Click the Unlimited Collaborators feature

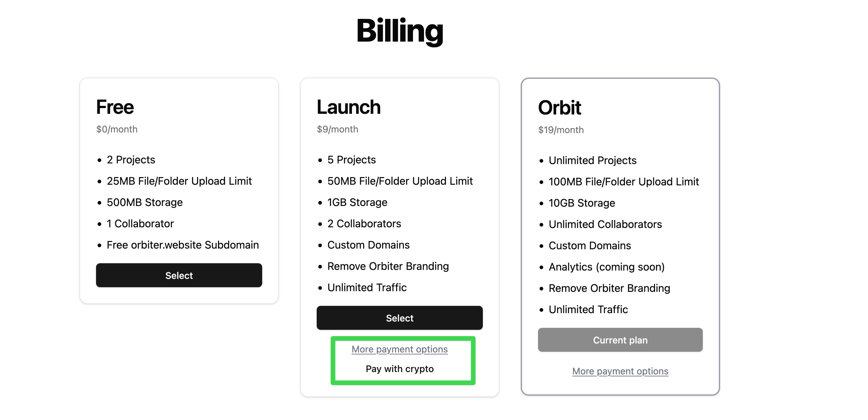605,224
